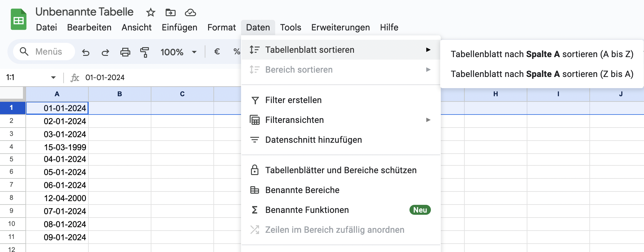The height and width of the screenshot is (252, 644).
Task: Click the Neu badge on Benannte Funktionen
Action: 420,210
